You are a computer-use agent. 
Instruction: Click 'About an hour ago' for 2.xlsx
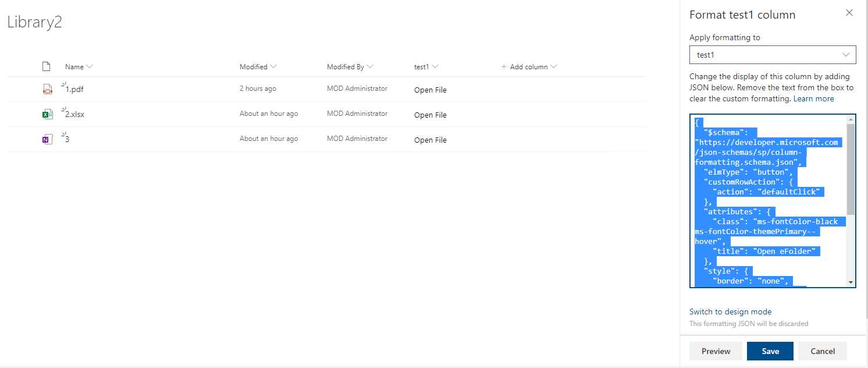pos(269,114)
